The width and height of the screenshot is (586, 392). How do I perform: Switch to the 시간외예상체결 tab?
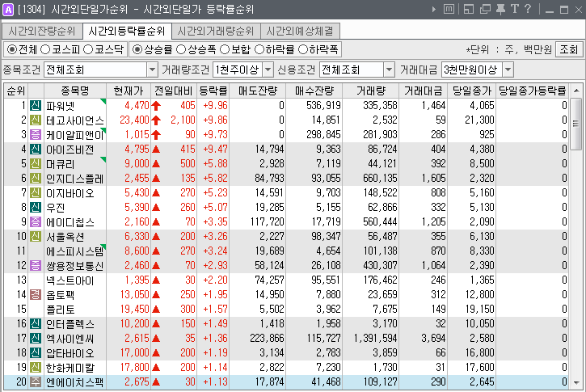[300, 31]
